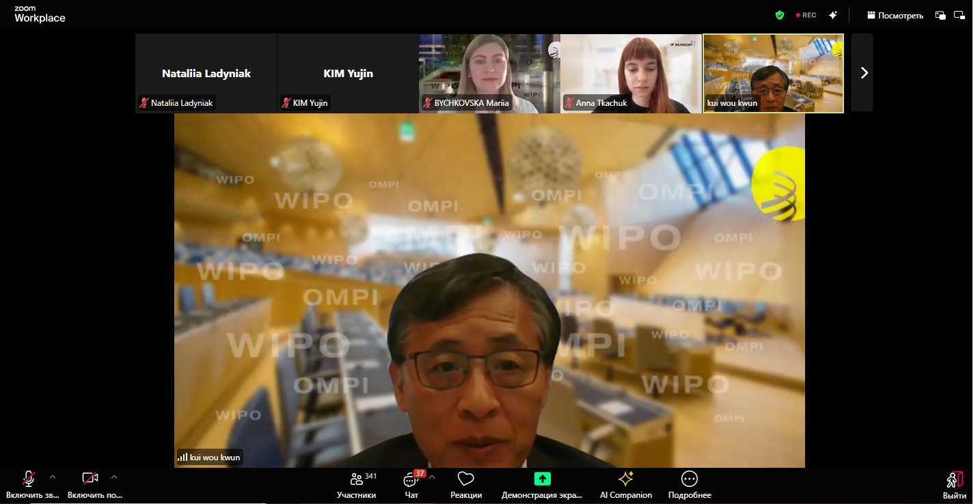Viewport: 980px width, 504px height.
Task: Click the kui wou kwun name label in main video
Action: click(x=215, y=457)
